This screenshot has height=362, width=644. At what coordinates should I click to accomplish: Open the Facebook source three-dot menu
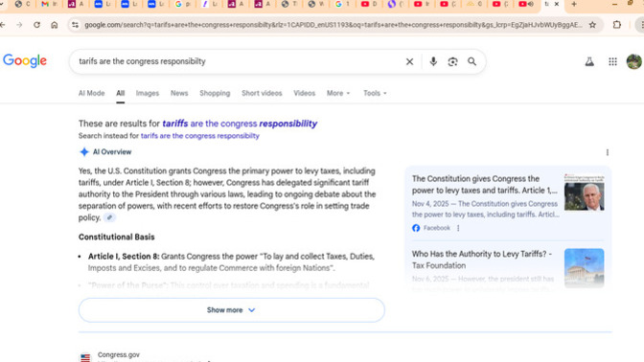(x=458, y=228)
